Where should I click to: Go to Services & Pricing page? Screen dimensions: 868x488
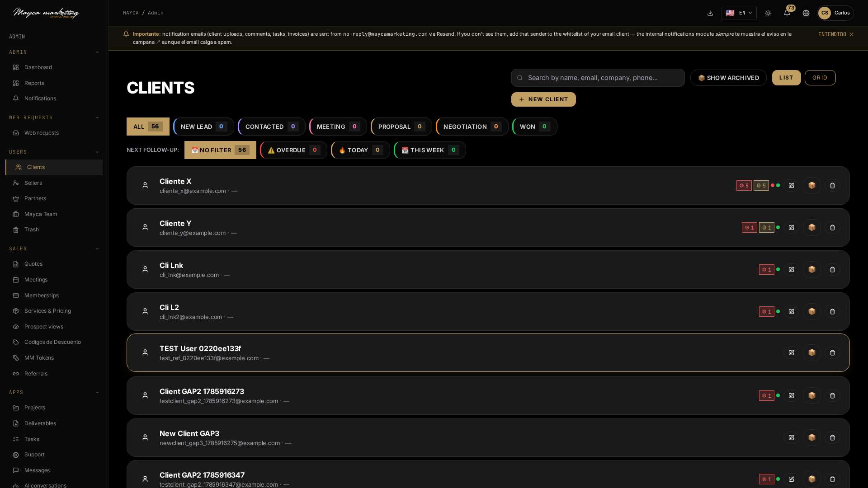coord(54,311)
